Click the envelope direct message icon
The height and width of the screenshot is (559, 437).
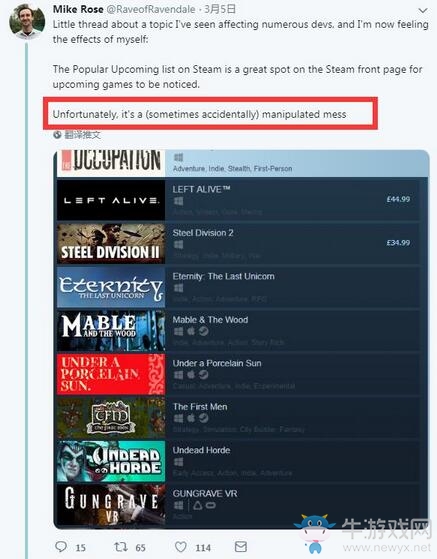point(241,547)
